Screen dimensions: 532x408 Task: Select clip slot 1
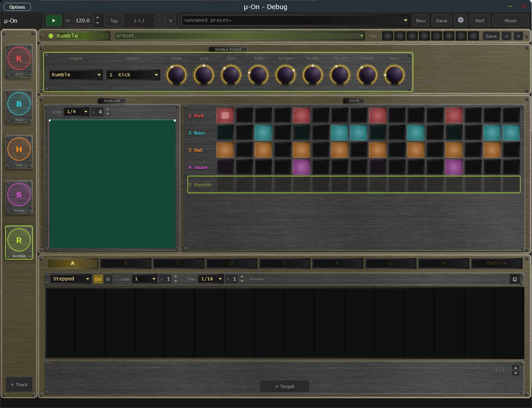coord(388,36)
